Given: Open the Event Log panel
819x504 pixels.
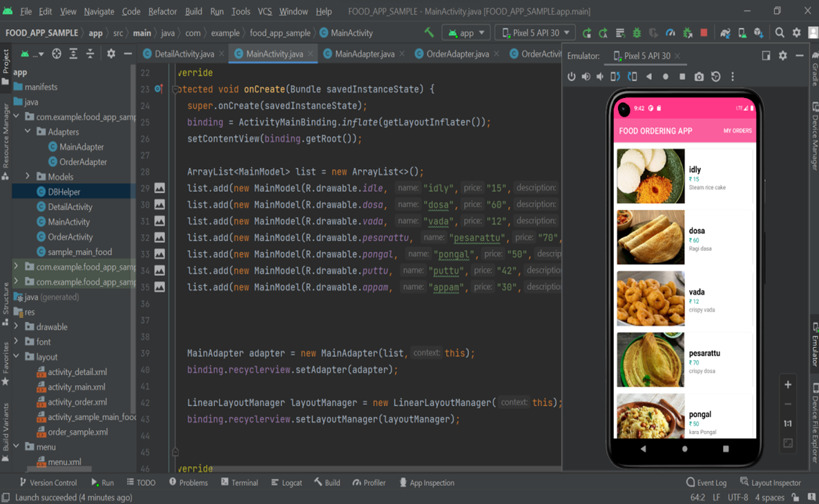Looking at the screenshot, I should point(706,483).
